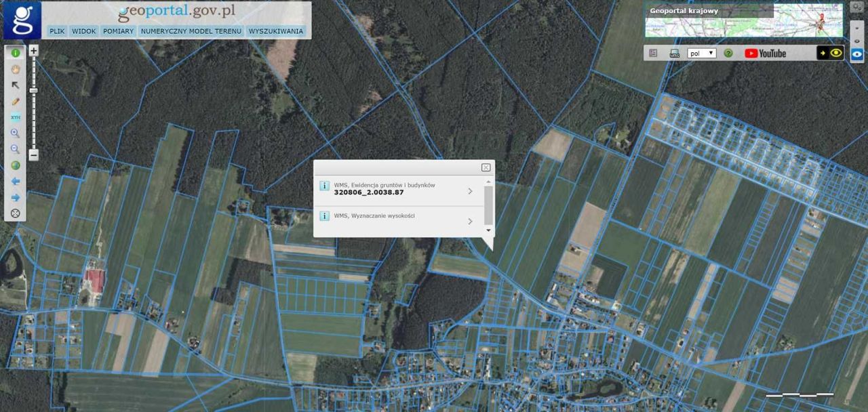Select the medium gray eye option

(x=856, y=41)
